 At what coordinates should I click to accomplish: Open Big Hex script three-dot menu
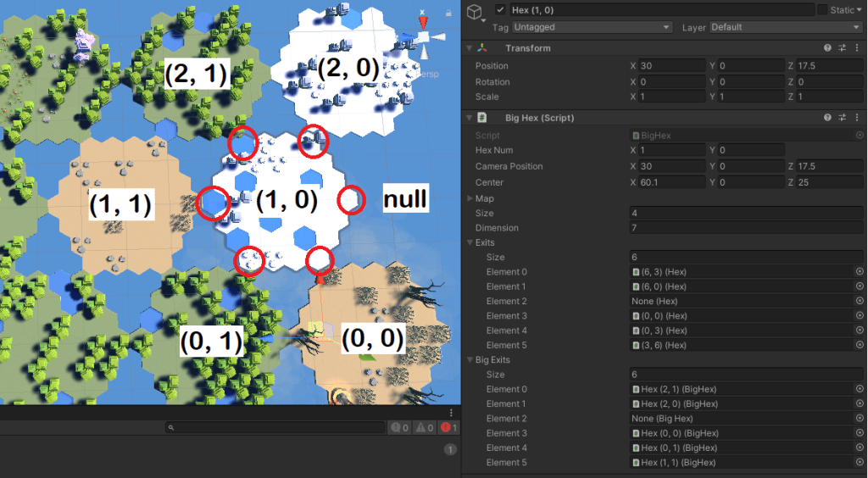(x=858, y=118)
